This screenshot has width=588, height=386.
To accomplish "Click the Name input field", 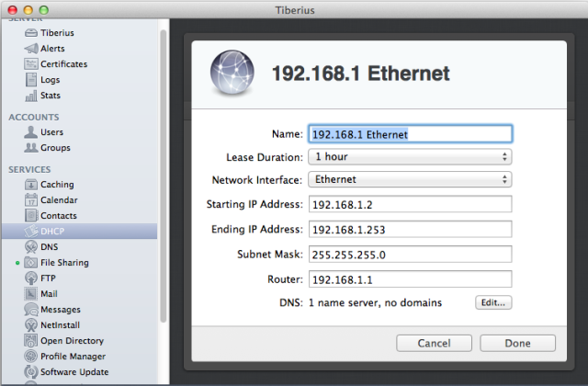I will [x=411, y=134].
